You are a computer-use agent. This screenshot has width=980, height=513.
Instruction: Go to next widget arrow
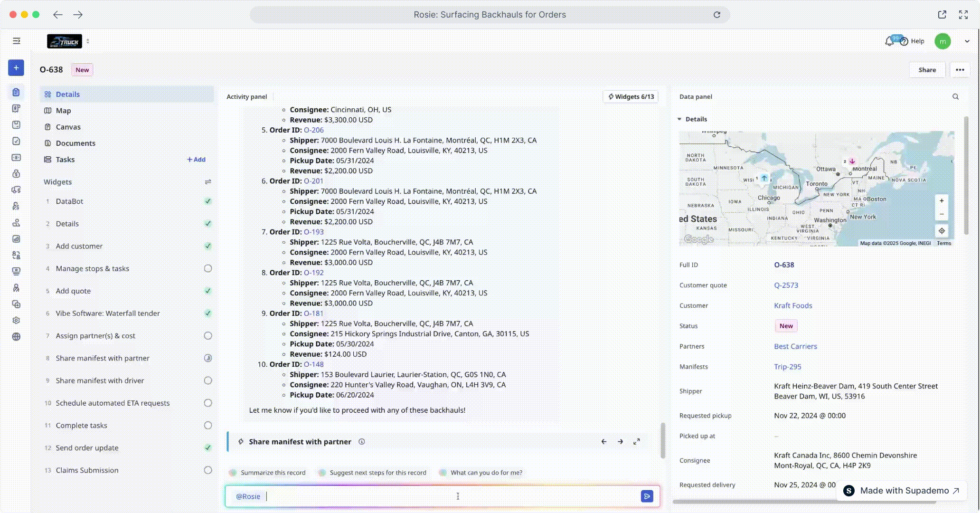(620, 442)
